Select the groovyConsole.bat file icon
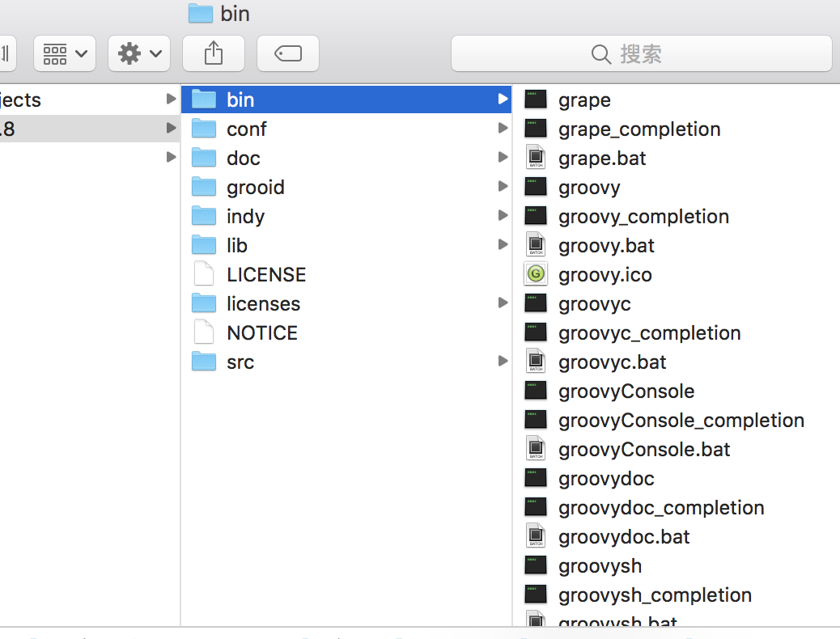This screenshot has width=840, height=639. 536,448
